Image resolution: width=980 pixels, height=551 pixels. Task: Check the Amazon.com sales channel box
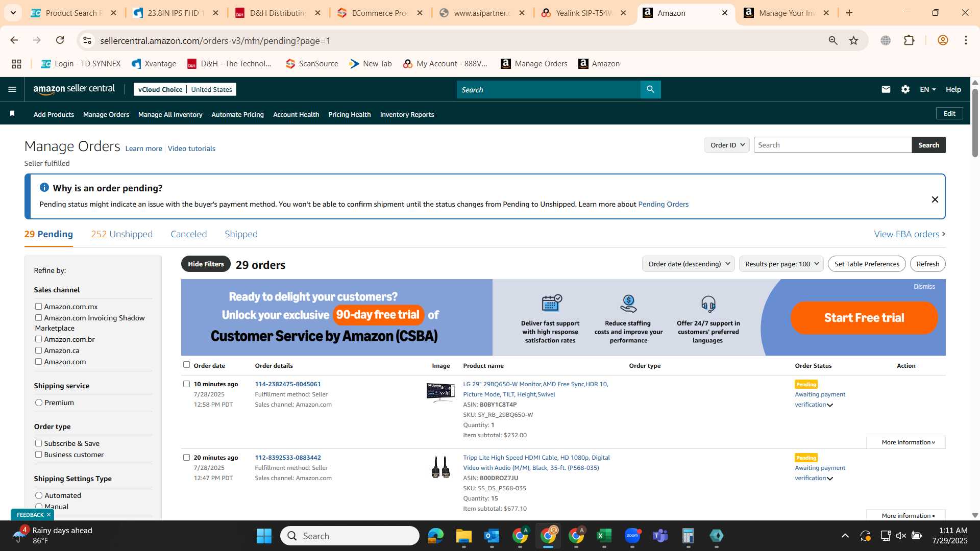38,361
